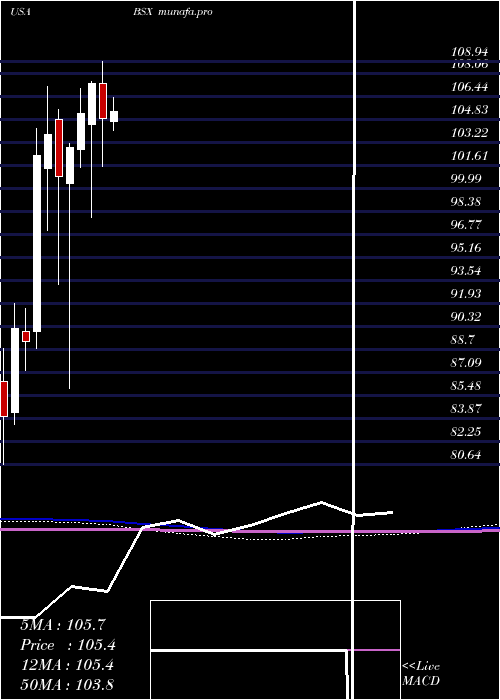The height and width of the screenshot is (700, 500).
Task: Click the tall white candlestick body
Action: (x=37, y=243)
